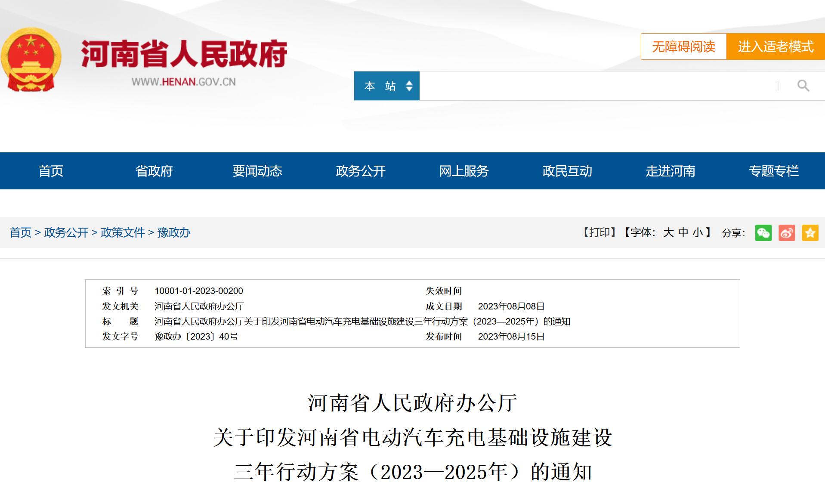Set font size to 小
Screen dimensions: 825x504
pos(698,232)
